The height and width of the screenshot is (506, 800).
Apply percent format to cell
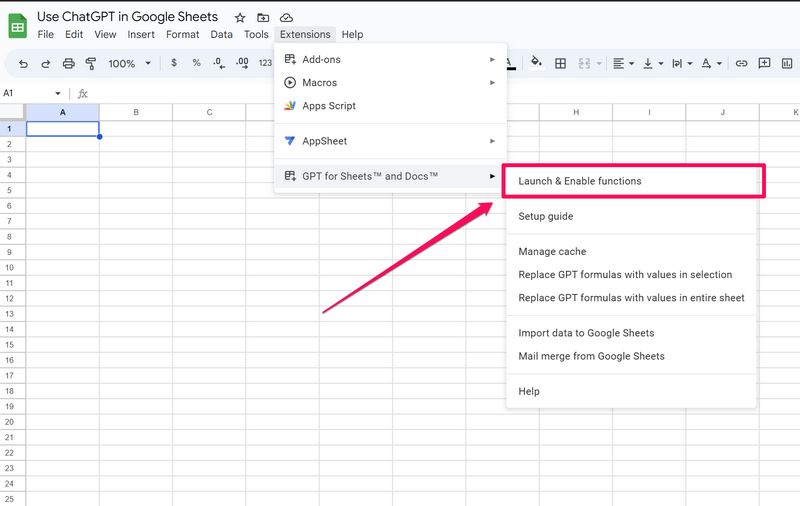pos(196,63)
